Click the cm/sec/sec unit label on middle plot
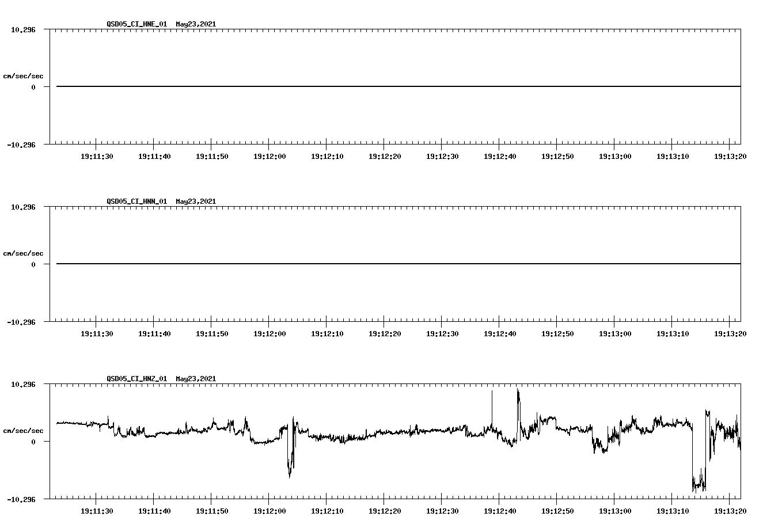Viewport: 782px width, 532px height. point(24,253)
